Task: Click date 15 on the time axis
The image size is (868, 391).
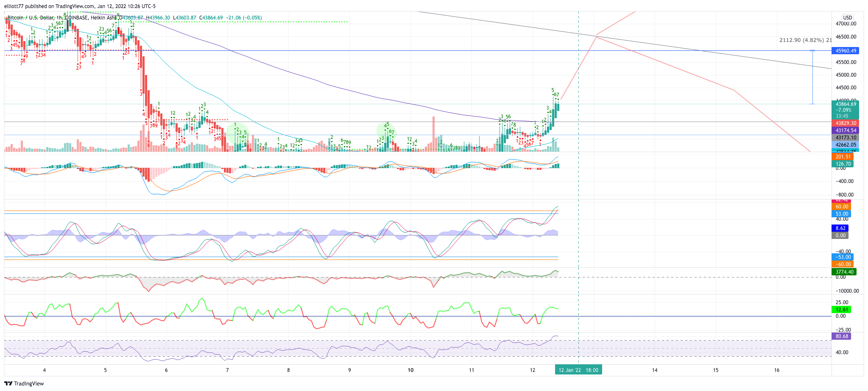Action: coord(716,370)
